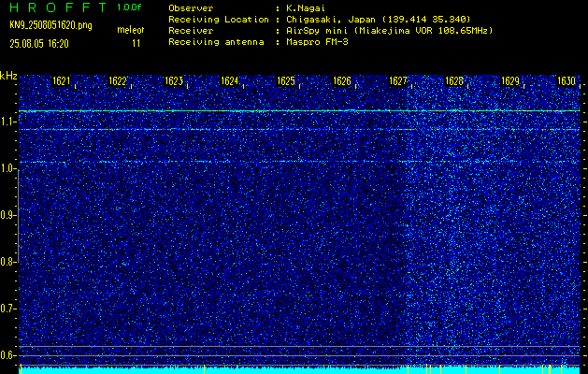
Task: Click the kHz axis unit label
Action: pyautogui.click(x=8, y=76)
